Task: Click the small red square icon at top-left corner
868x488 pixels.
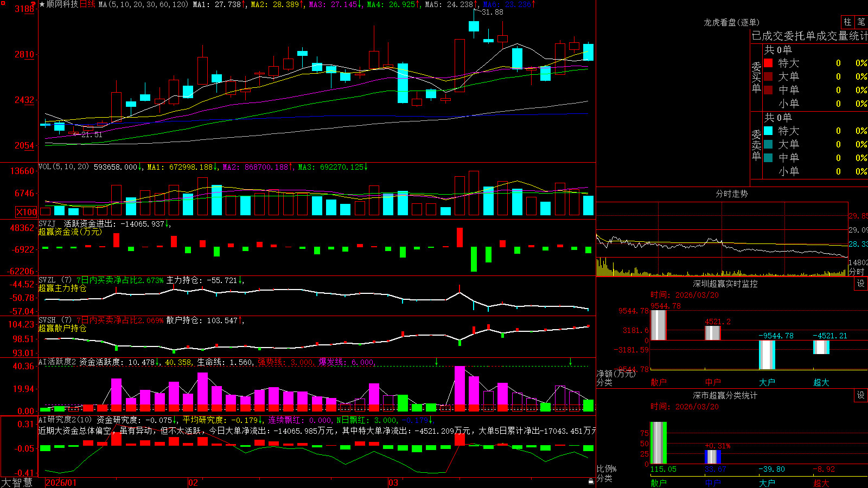Action: [3, 3]
